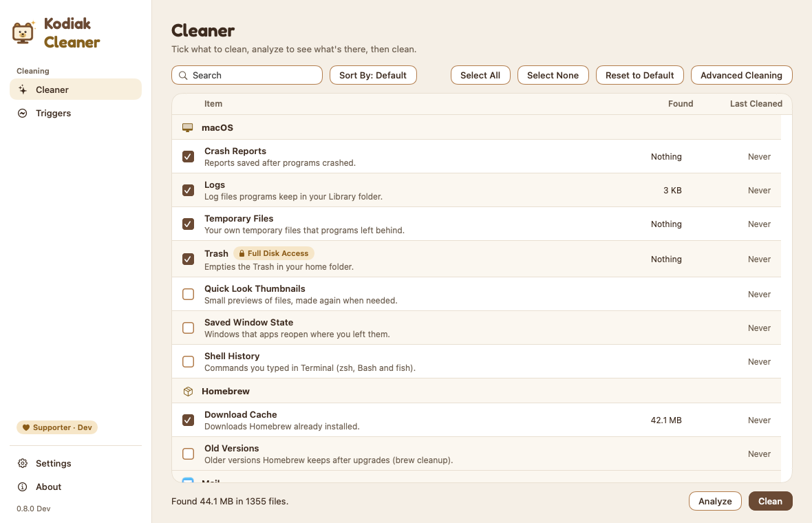812x523 pixels.
Task: Focus the Search input field
Action: 247,75
